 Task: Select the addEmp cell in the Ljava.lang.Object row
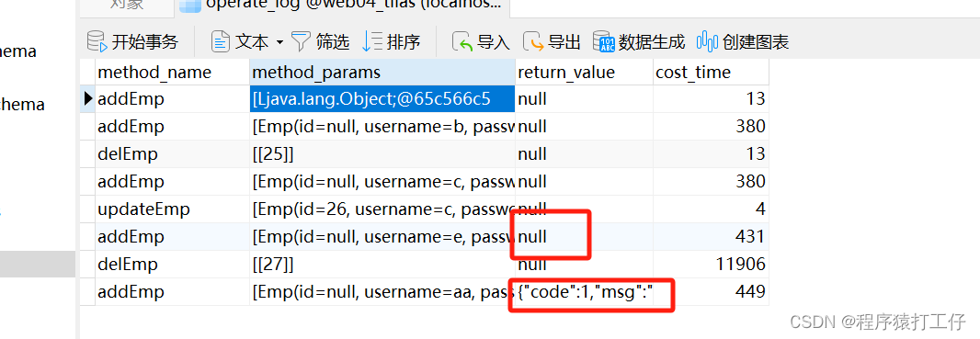pos(172,99)
